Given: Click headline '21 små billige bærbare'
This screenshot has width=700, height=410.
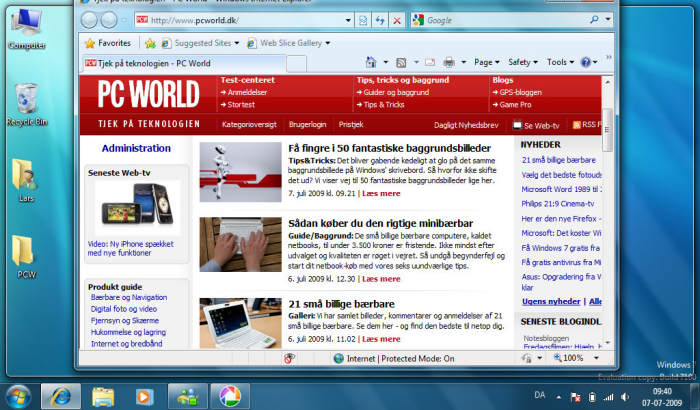Looking at the screenshot, I should pyautogui.click(x=342, y=304).
